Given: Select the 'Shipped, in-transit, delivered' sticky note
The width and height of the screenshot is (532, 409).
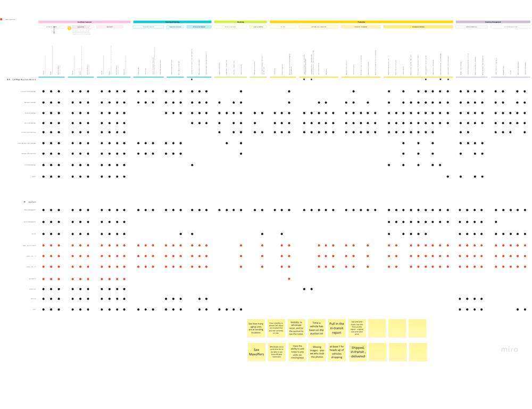Looking at the screenshot, I should [358, 352].
